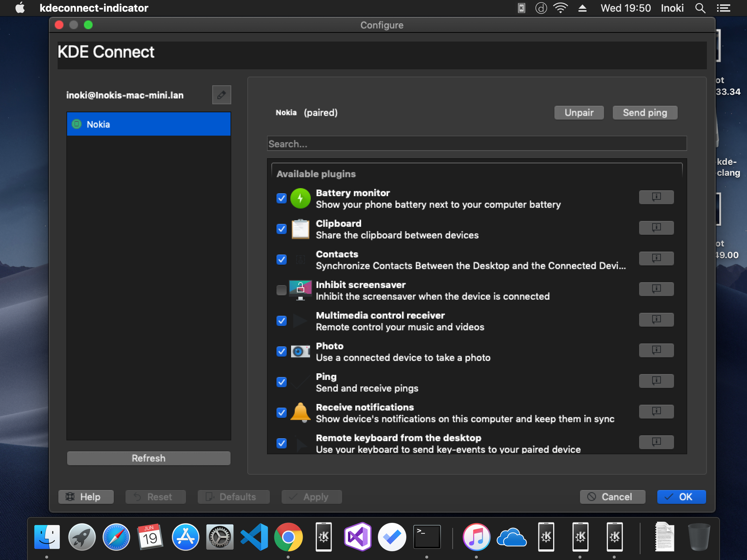Send ping to the paired Nokia

point(644,113)
